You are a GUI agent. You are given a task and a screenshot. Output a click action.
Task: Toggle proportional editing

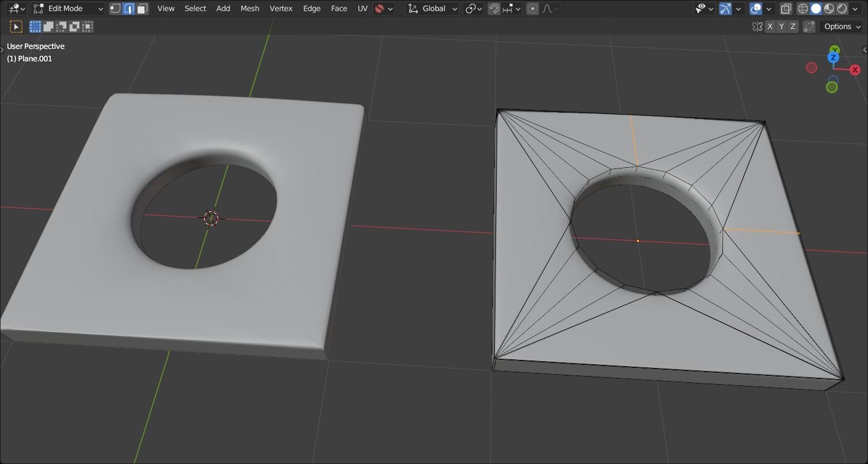point(533,9)
